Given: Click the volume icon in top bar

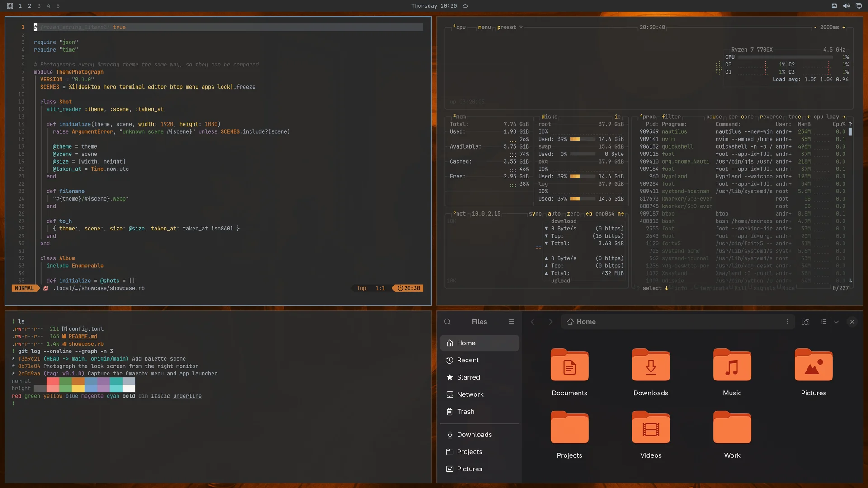Looking at the screenshot, I should point(846,6).
